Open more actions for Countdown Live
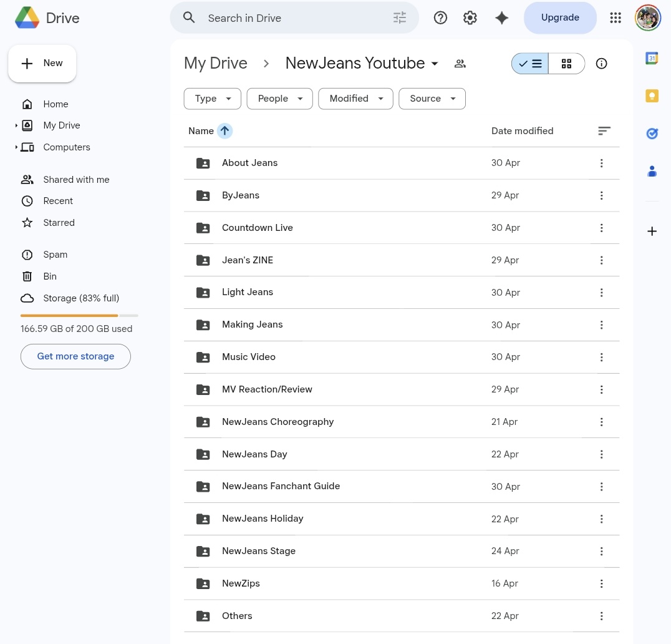The width and height of the screenshot is (671, 644). point(601,228)
